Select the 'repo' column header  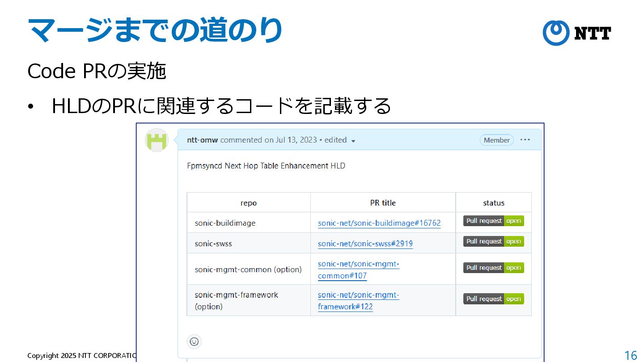249,203
